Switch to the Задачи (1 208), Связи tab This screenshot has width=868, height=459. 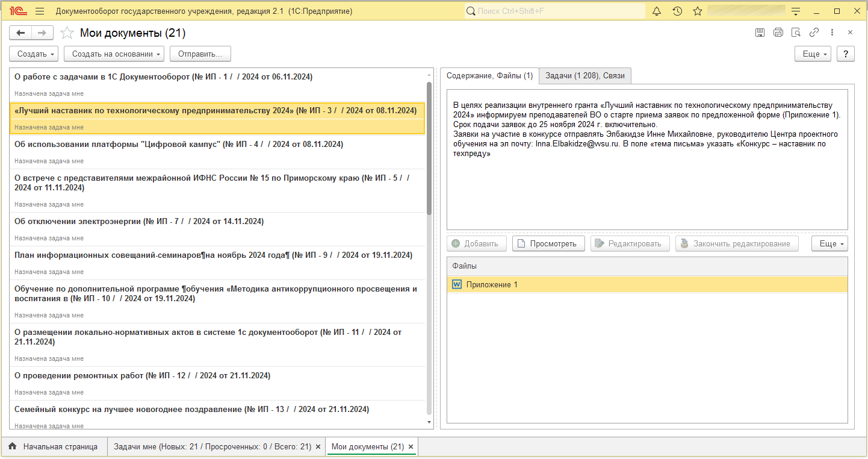click(584, 76)
